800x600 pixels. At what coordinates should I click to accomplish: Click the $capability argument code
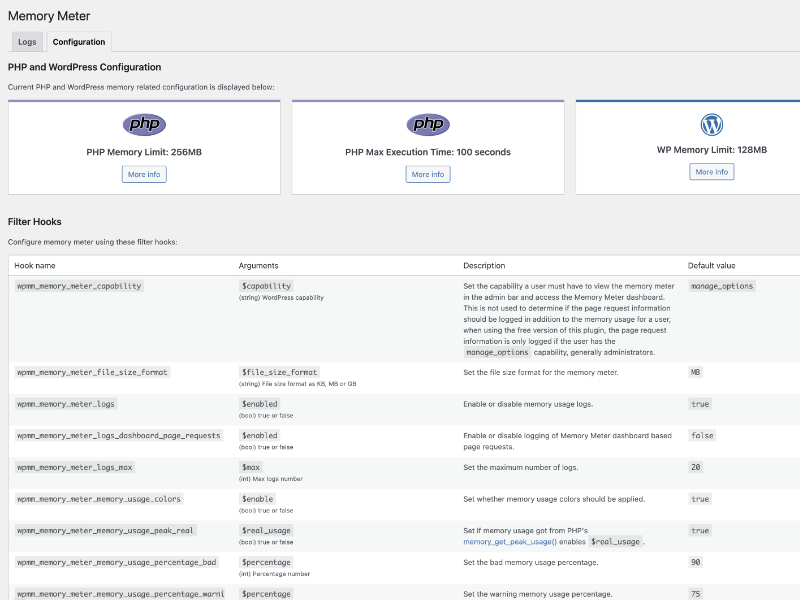coord(266,286)
